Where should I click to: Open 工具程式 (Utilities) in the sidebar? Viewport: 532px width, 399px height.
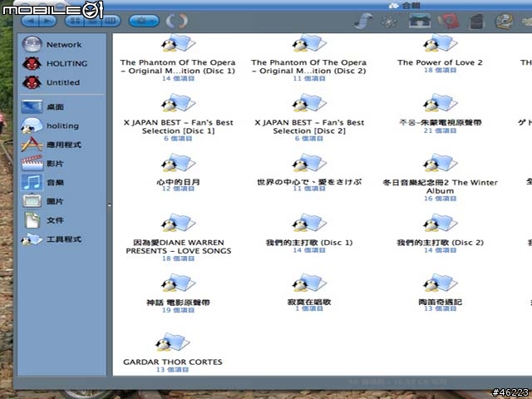point(51,239)
